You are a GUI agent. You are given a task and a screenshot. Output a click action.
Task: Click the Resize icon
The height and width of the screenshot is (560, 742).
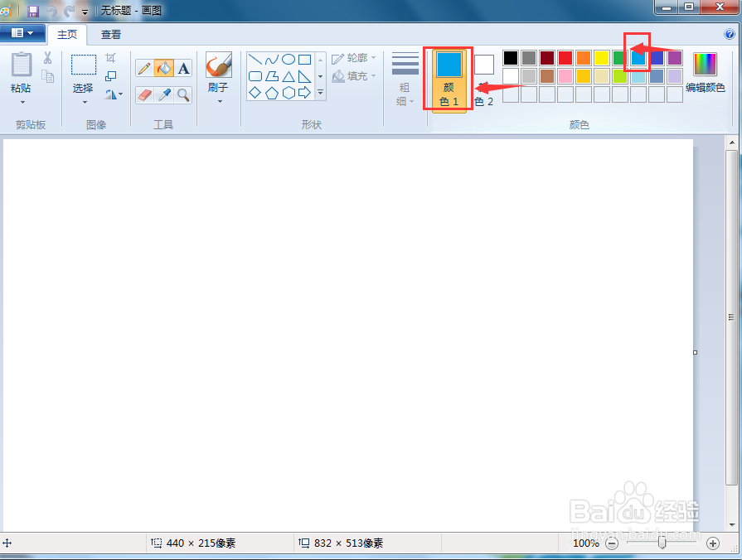(111, 75)
